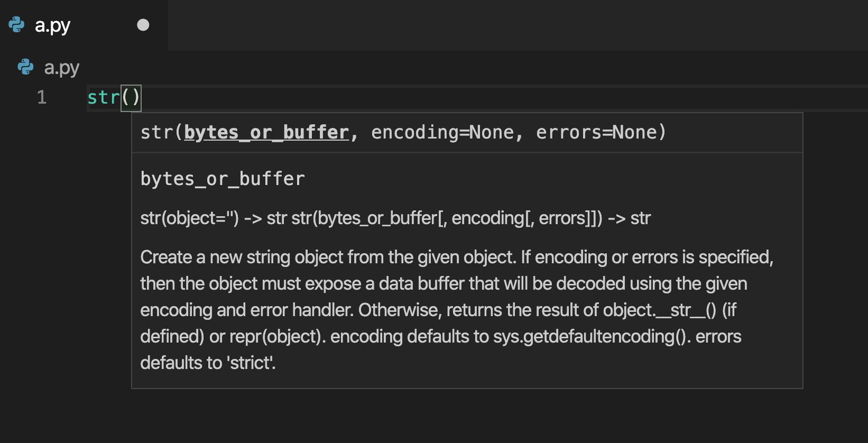This screenshot has width=868, height=443.
Task: Open the a.py breadcrumb item
Action: pos(61,68)
